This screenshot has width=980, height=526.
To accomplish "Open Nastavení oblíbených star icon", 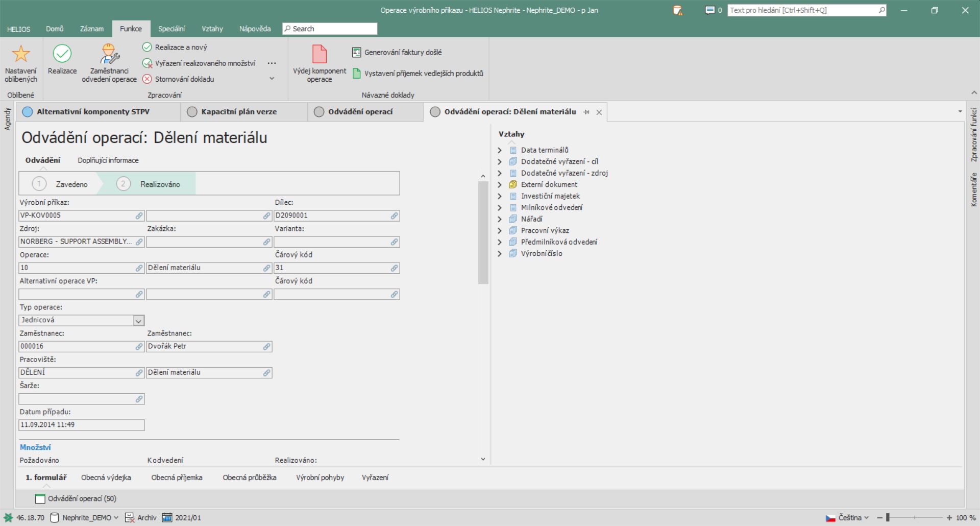I will [21, 54].
